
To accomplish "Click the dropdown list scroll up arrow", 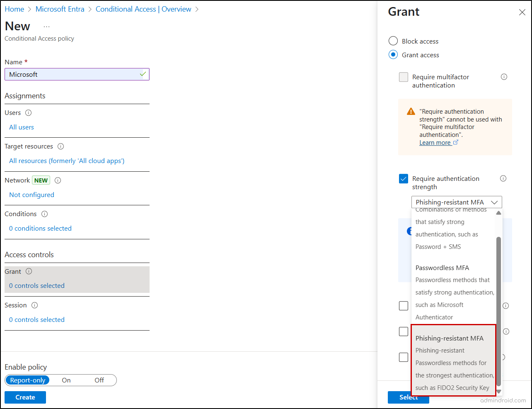I will [x=499, y=213].
